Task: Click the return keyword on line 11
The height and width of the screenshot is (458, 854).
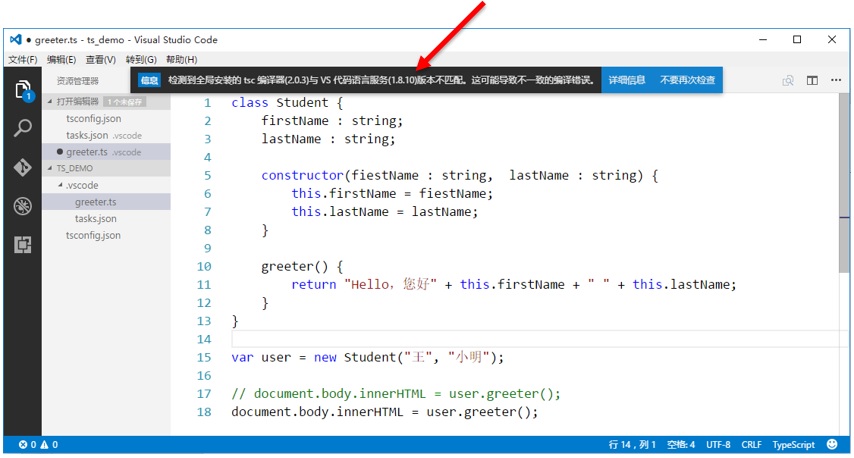Action: [x=314, y=284]
